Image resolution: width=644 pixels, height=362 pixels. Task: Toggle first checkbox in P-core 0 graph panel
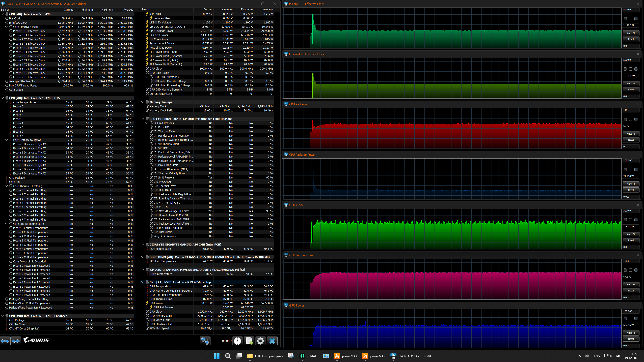625,19
